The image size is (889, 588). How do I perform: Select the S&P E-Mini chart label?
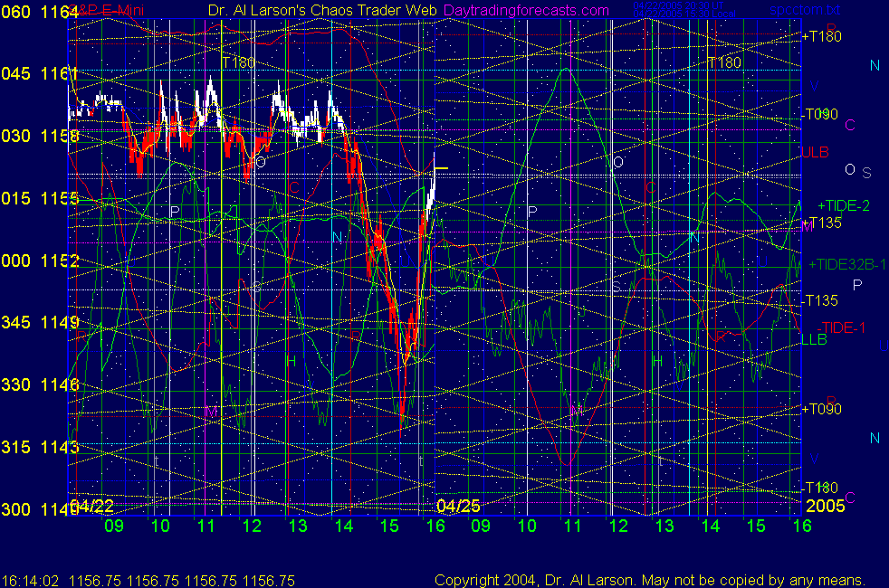pos(108,10)
